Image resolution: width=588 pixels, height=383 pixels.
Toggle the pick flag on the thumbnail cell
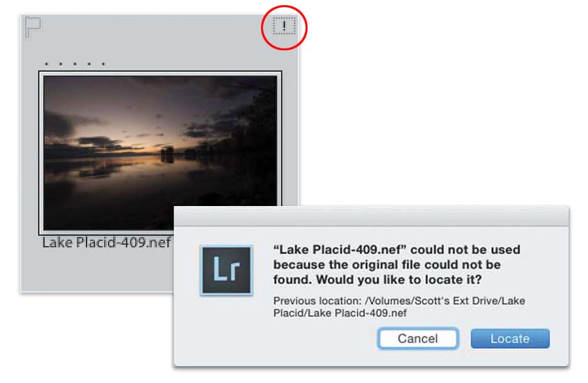[x=32, y=26]
